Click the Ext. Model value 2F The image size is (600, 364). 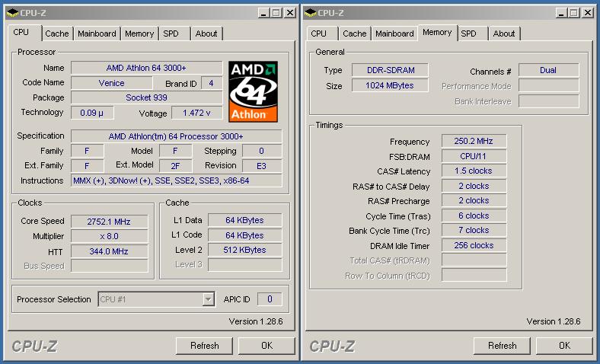point(175,166)
